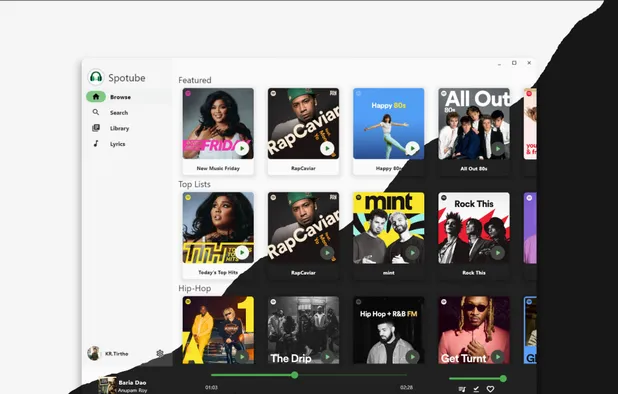Open the All Out 80s cover art
This screenshot has height=394, width=618.
pyautogui.click(x=474, y=124)
